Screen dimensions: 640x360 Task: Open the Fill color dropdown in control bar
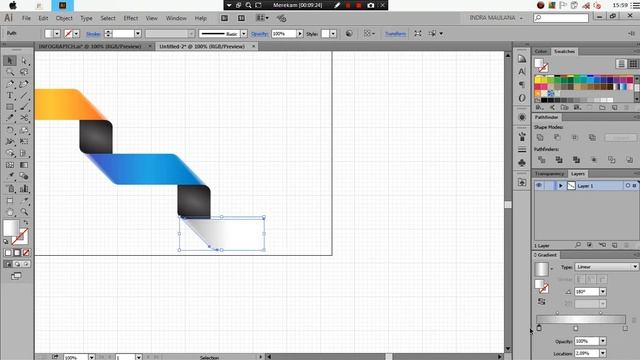pos(57,33)
